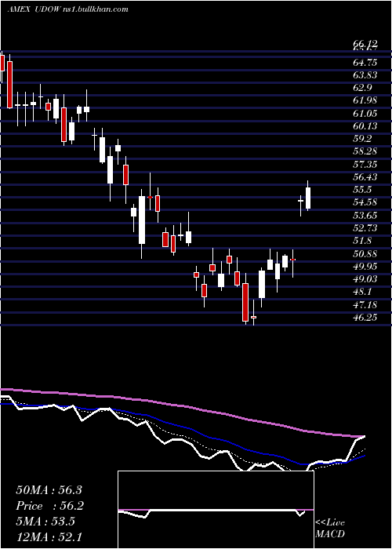Click the 49.95 price axis label
Screen dimensions: 392x549
(x=365, y=266)
